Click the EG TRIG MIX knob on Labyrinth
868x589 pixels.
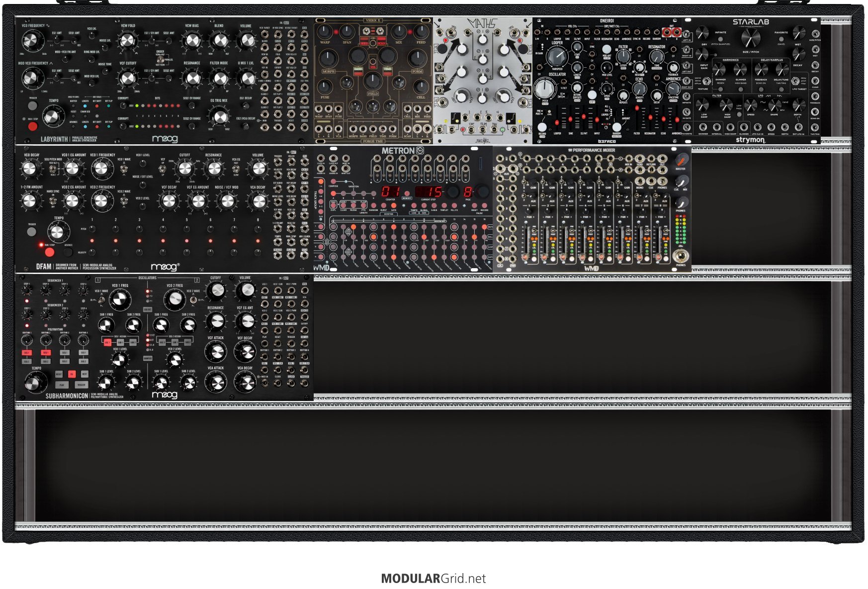click(219, 116)
